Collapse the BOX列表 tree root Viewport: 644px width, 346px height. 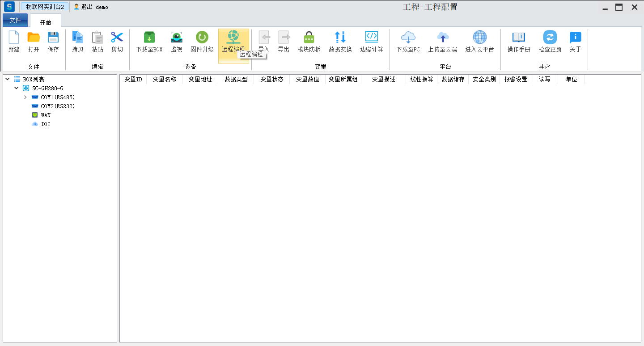[8, 79]
